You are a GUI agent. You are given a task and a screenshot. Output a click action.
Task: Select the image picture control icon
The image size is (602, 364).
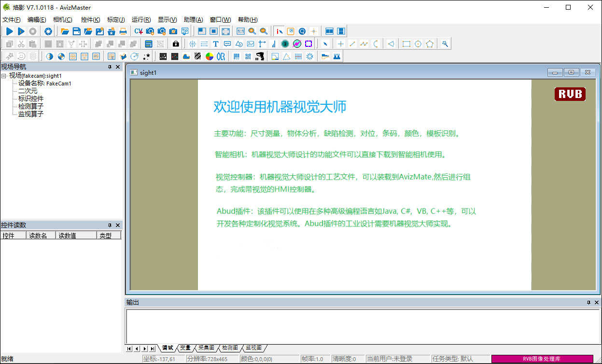(251, 44)
